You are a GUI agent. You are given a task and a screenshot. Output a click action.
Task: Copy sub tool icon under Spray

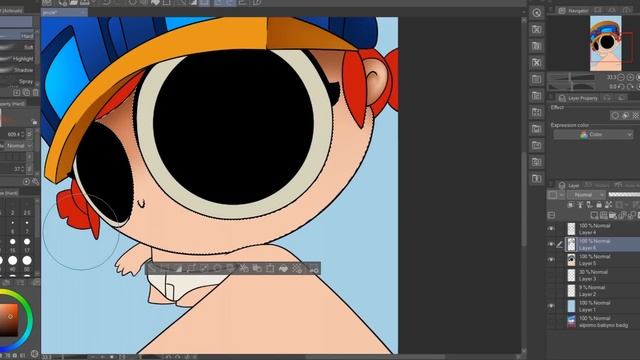pyautogui.click(x=26, y=93)
